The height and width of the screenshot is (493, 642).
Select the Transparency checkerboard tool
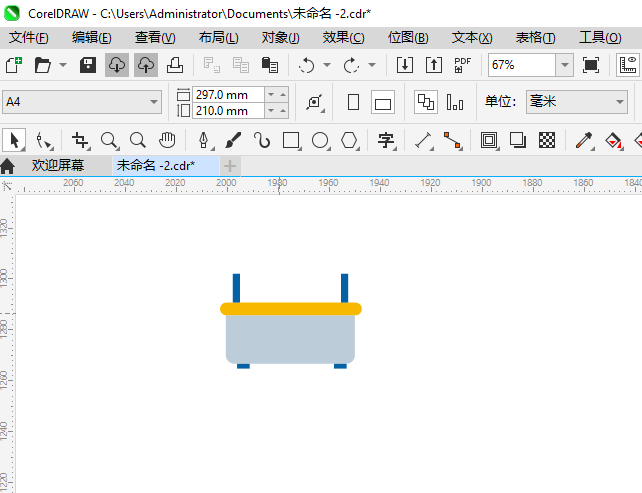pos(547,140)
